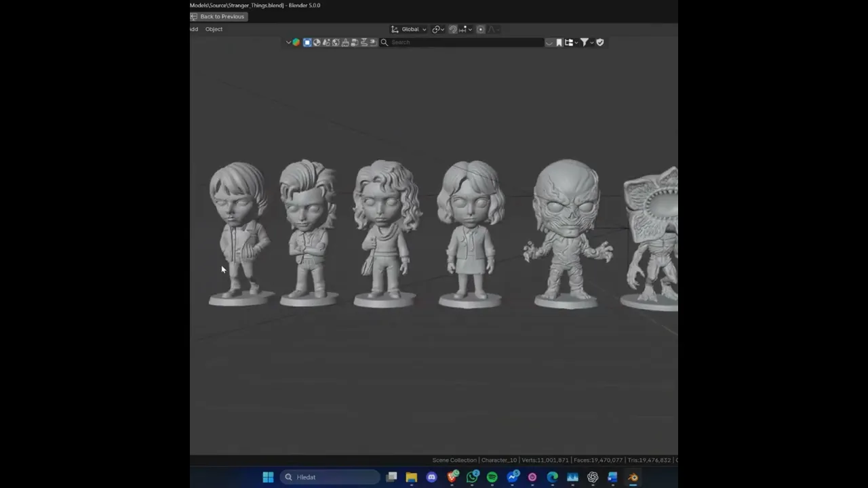
Task: Click the shield checkmark icon
Action: click(599, 42)
